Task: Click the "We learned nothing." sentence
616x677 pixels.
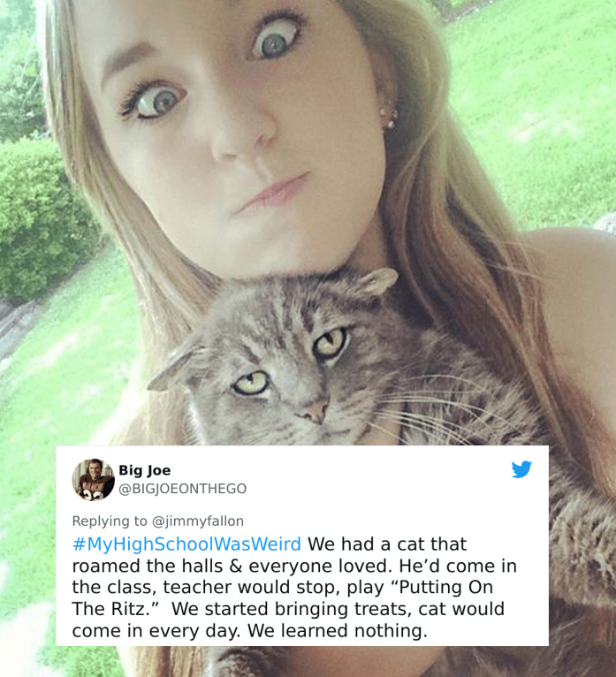Action: pyautogui.click(x=338, y=631)
